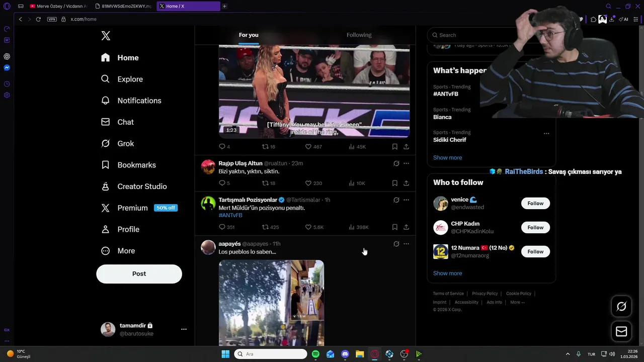Expand the More menu in sidebar
This screenshot has height=362, width=644.
118,251
